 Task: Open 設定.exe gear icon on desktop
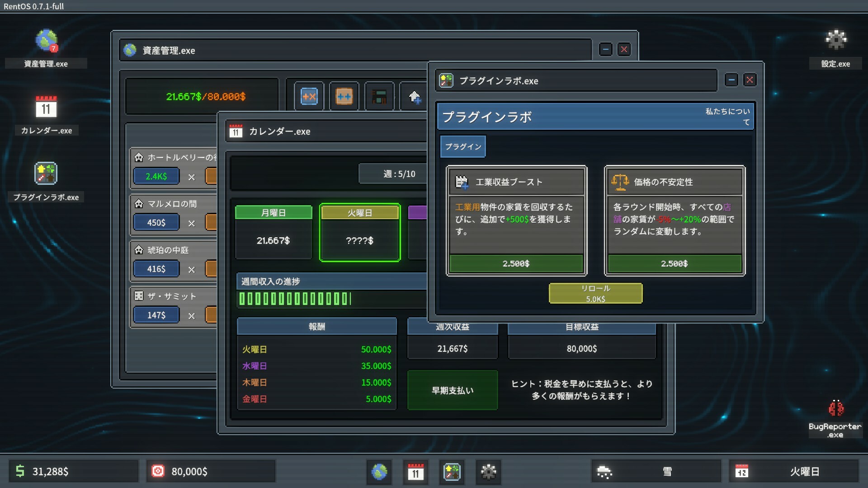pyautogui.click(x=835, y=40)
